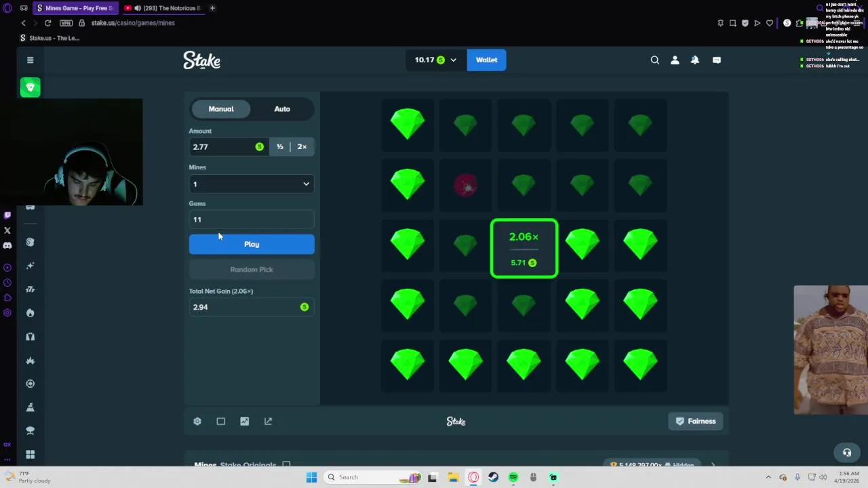This screenshot has width=868, height=488.
Task: Switch to Manual mode
Action: click(221, 109)
